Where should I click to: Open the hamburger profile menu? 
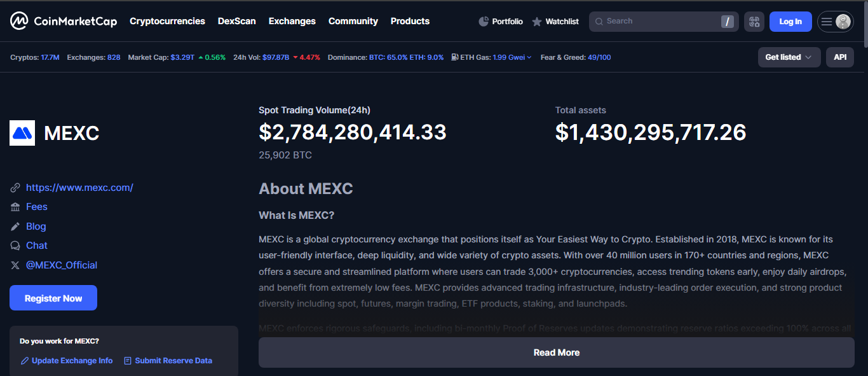(826, 22)
